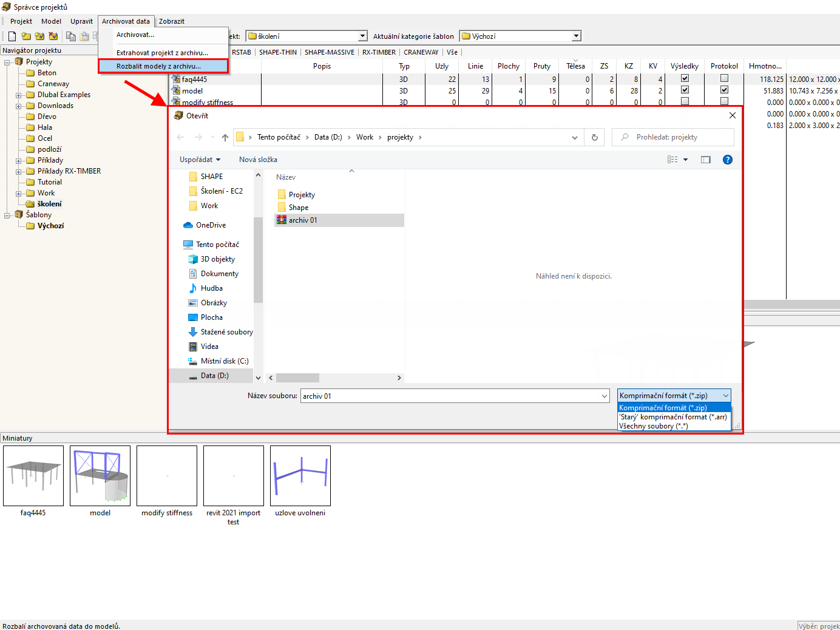Select Všechny soubory (*.*) option

pyautogui.click(x=674, y=426)
